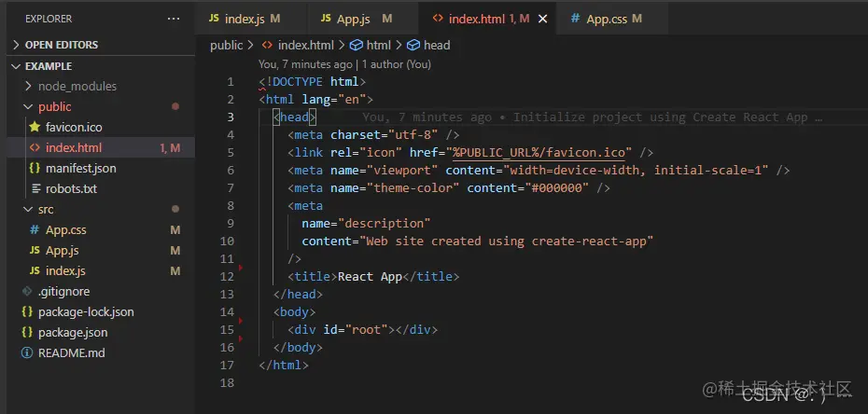Click the meta charset="utf-8" line
868x414 pixels.
(x=373, y=135)
